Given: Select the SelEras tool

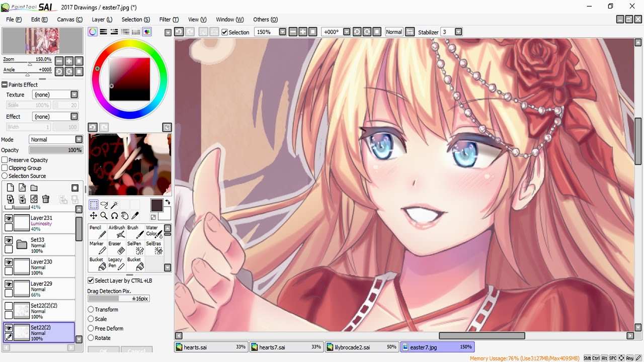Looking at the screenshot, I should (154, 248).
